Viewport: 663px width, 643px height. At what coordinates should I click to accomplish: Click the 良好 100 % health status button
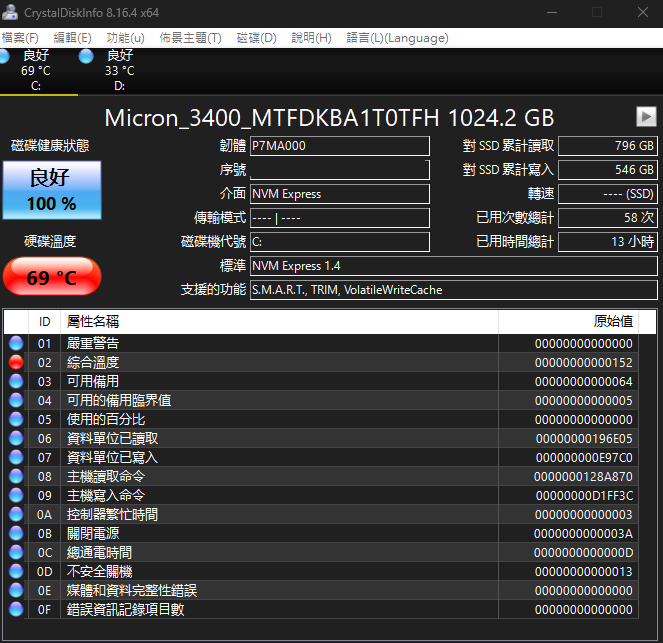coord(52,190)
